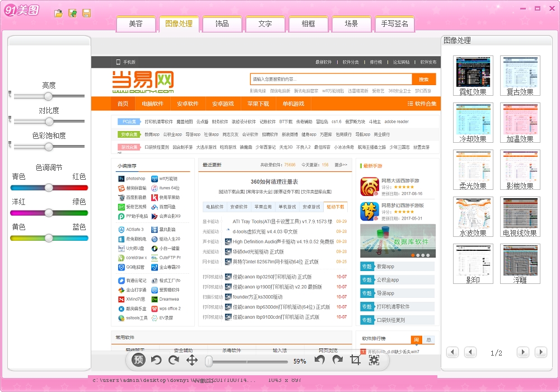Click the 预 preview button in bottom toolbar
Screen dimensions: 560x392
(x=139, y=360)
